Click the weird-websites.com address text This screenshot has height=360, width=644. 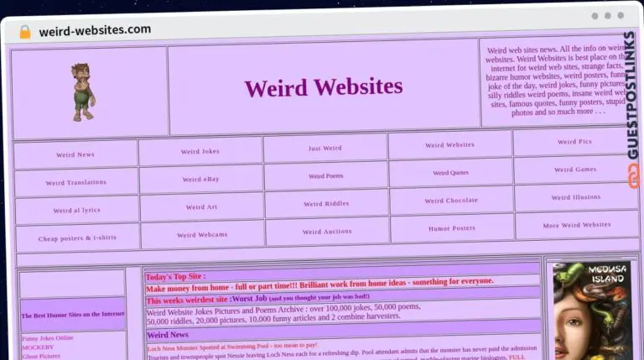pos(95,30)
